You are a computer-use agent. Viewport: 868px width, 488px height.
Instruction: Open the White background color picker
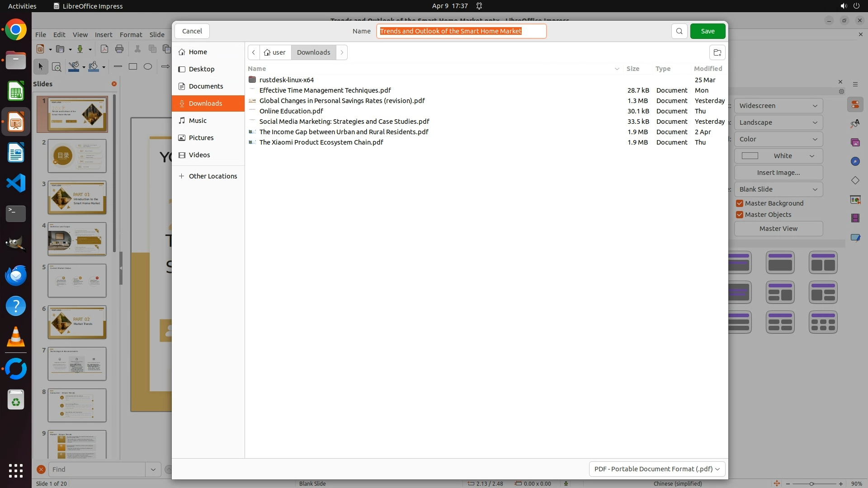pyautogui.click(x=778, y=156)
